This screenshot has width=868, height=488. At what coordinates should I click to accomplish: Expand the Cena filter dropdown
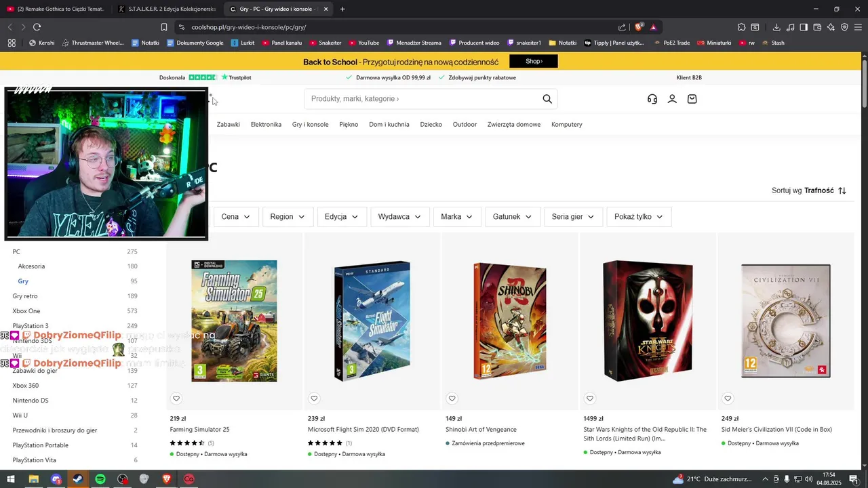(x=235, y=217)
